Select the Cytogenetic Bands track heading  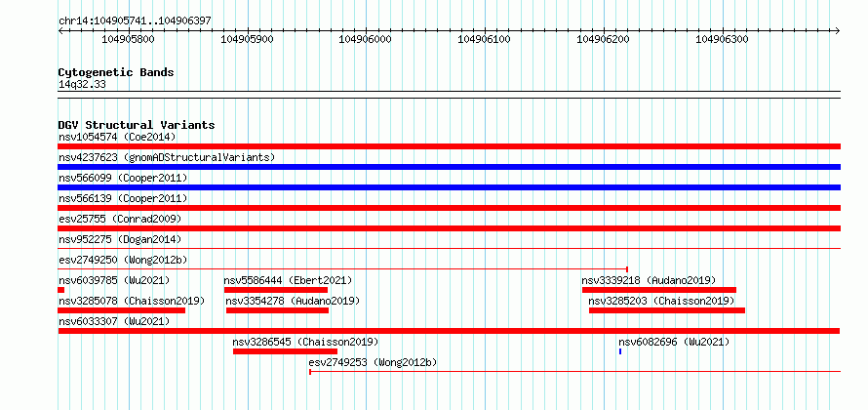click(x=116, y=72)
